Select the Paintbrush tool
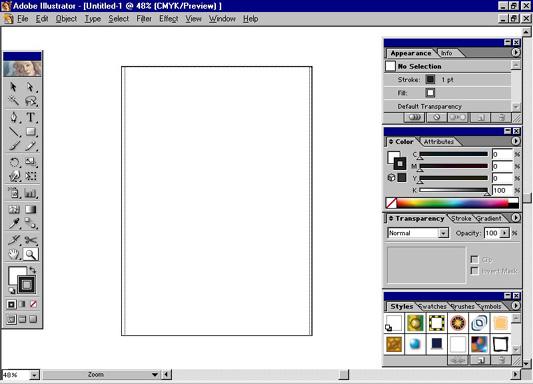533x384 pixels. pyautogui.click(x=14, y=145)
